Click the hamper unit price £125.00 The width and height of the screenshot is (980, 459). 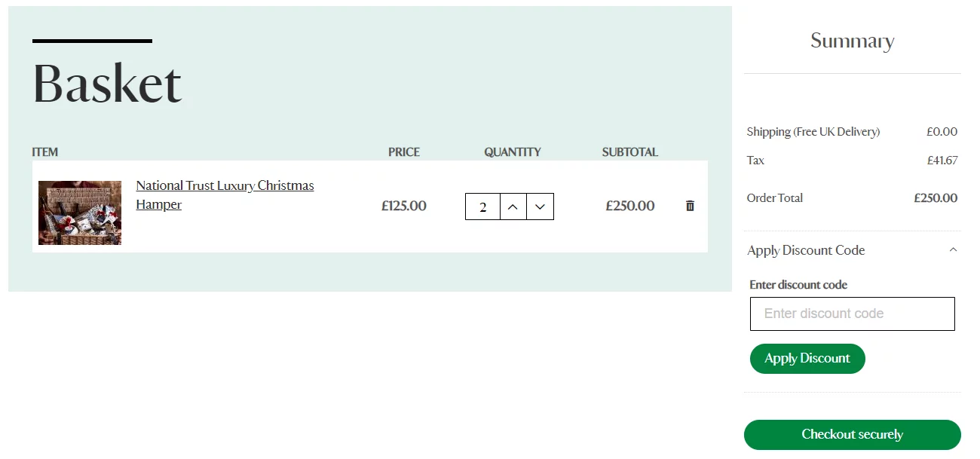(x=404, y=206)
